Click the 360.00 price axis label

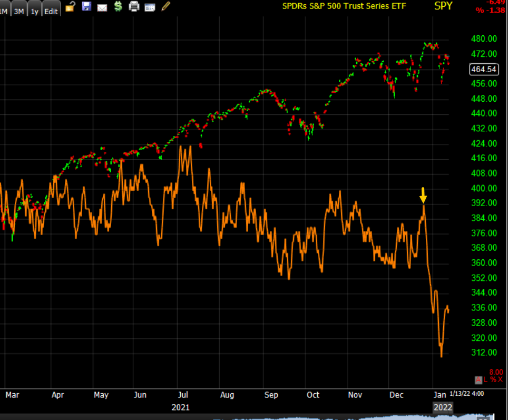pos(484,263)
